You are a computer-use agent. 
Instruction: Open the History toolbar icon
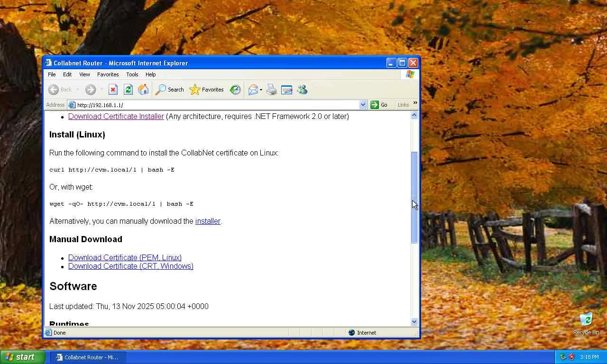pos(235,90)
